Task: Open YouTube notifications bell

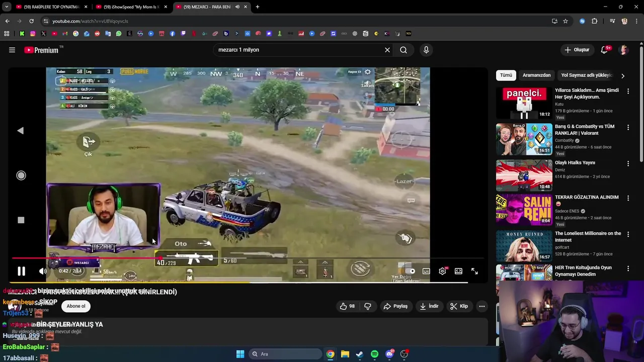Action: (x=604, y=50)
